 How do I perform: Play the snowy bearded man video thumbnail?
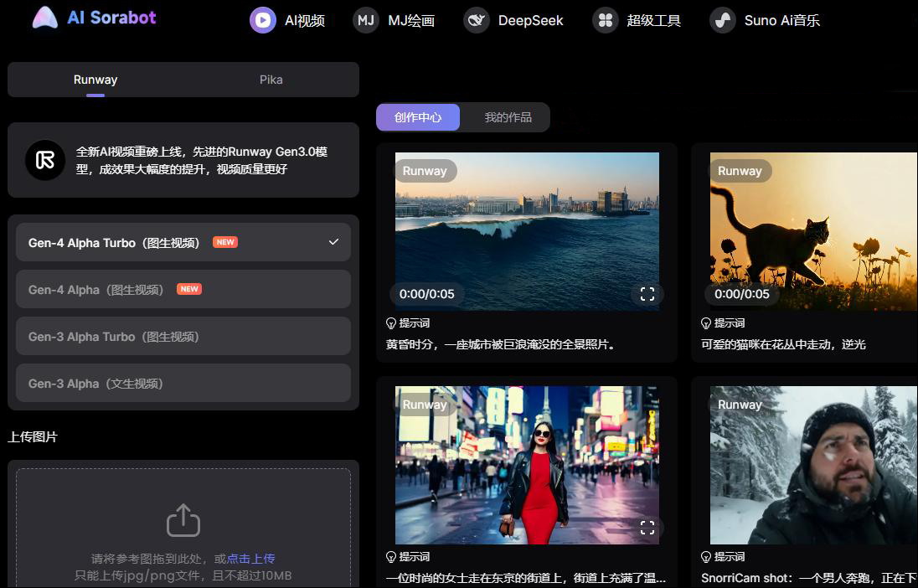[814, 465]
